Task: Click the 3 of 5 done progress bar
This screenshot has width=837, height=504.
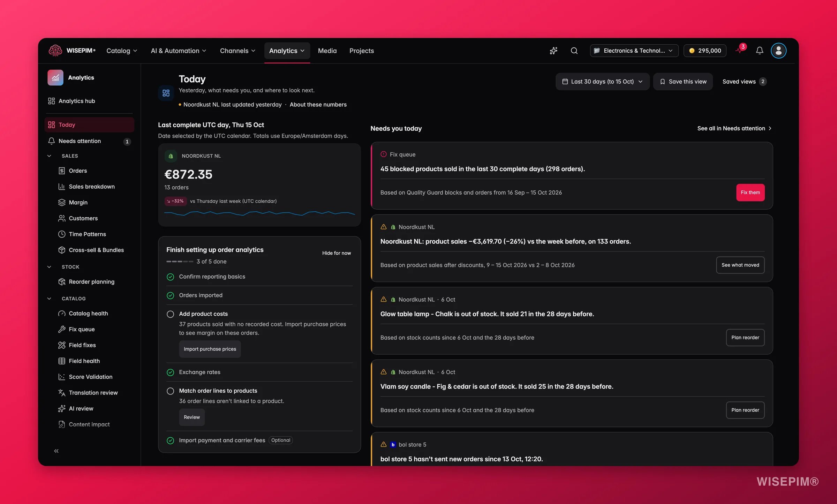Action: point(180,262)
